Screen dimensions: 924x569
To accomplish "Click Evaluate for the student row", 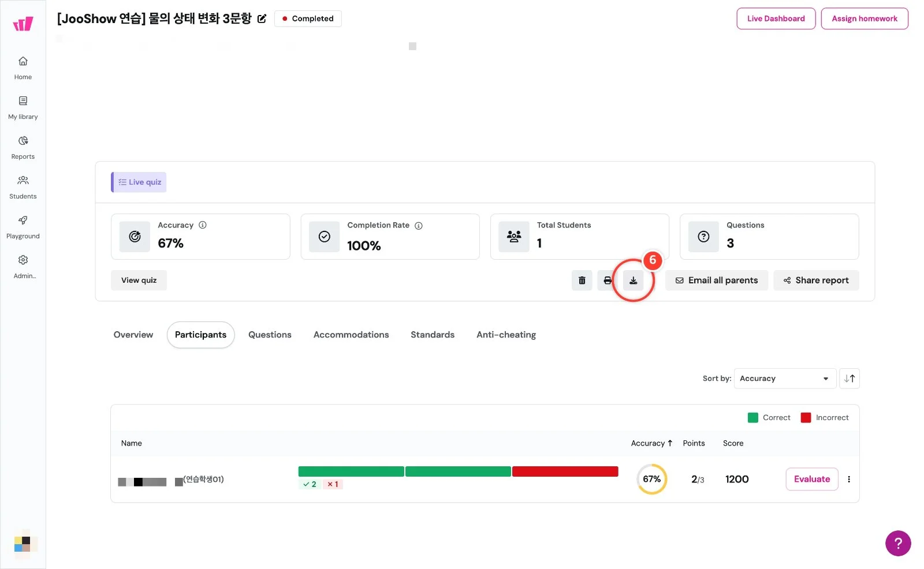I will [812, 479].
